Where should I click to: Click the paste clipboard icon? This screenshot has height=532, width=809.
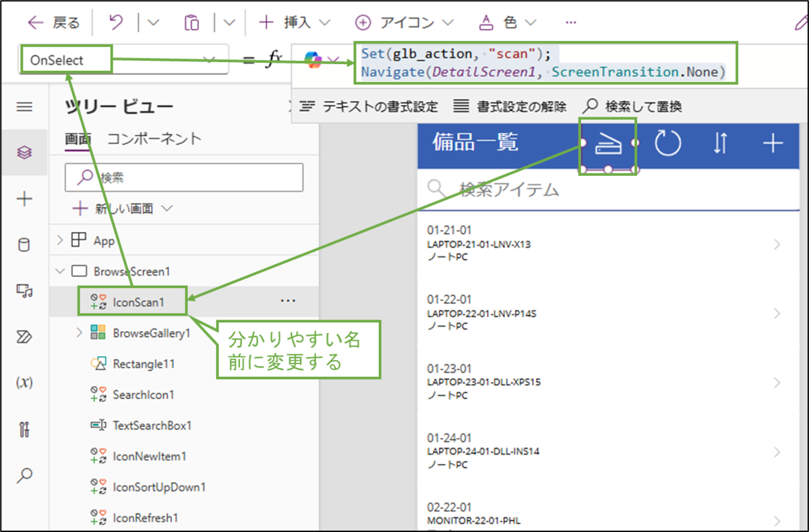click(191, 23)
